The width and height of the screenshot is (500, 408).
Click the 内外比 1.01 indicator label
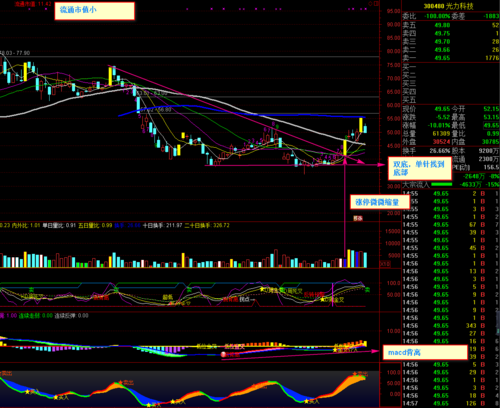(26, 226)
